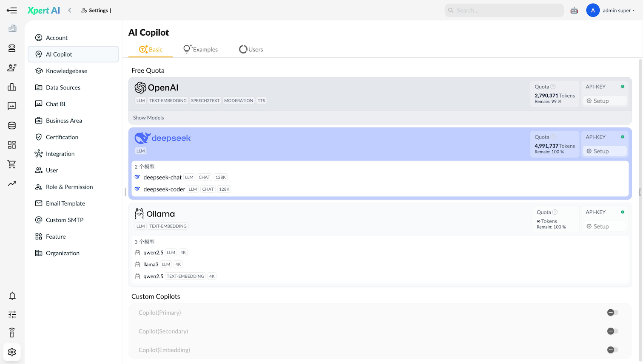Collapse the deepseek provider card header

(332, 144)
